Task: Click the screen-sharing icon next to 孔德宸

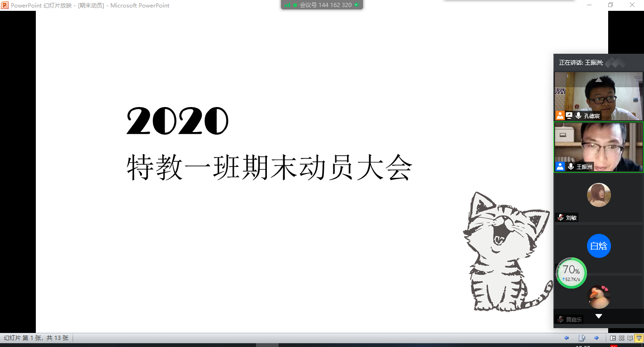Action: 569,116
